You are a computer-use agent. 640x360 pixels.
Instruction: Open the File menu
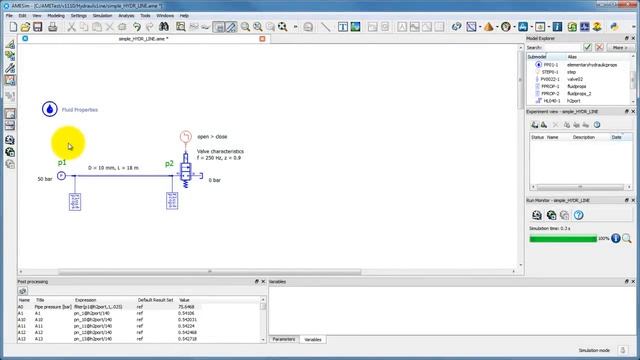[x=9, y=16]
